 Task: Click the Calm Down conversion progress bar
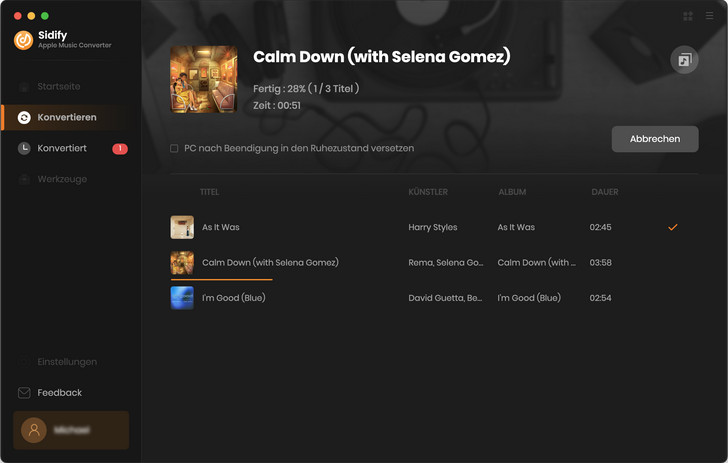[221, 280]
